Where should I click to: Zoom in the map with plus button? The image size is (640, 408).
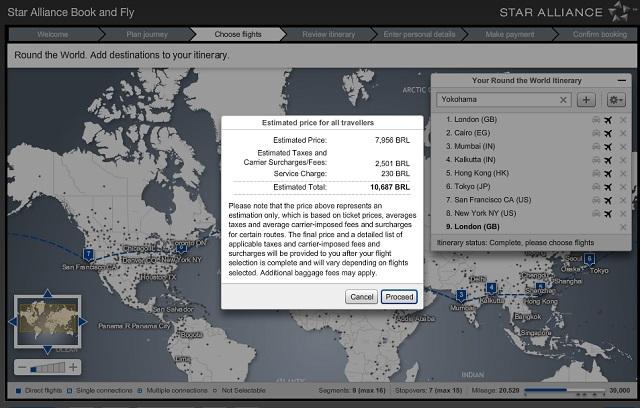pos(73,368)
